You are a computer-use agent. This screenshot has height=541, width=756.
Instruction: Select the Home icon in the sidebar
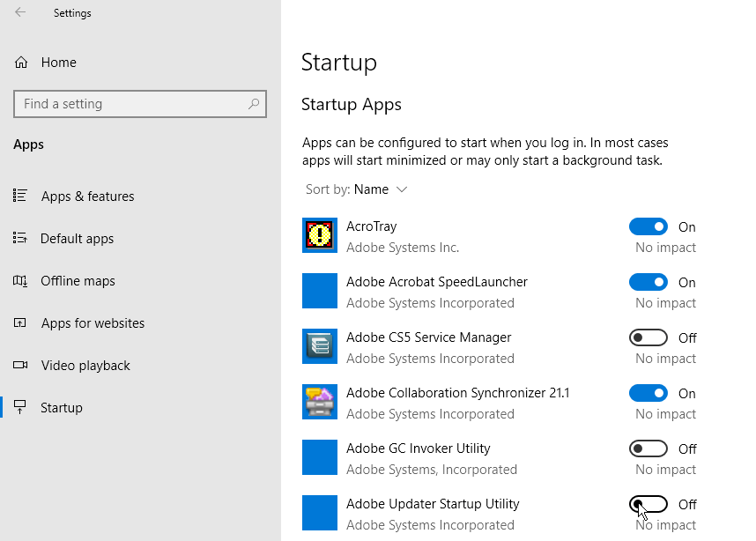coord(20,63)
